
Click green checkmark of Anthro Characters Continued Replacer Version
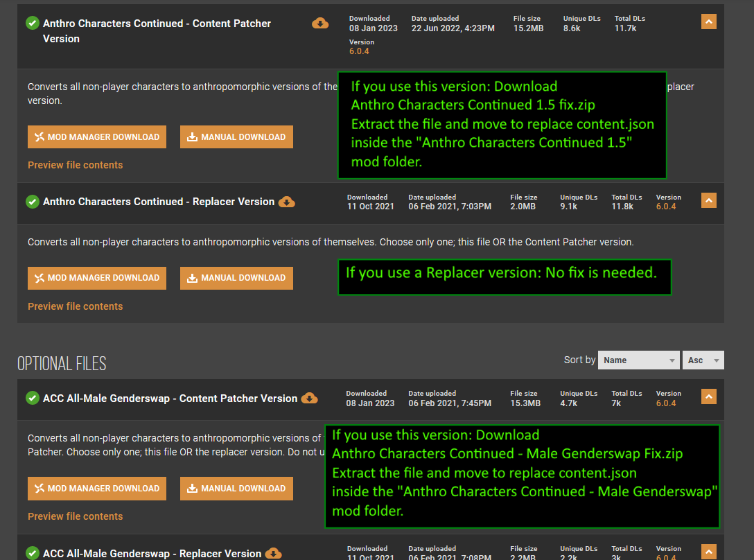32,202
